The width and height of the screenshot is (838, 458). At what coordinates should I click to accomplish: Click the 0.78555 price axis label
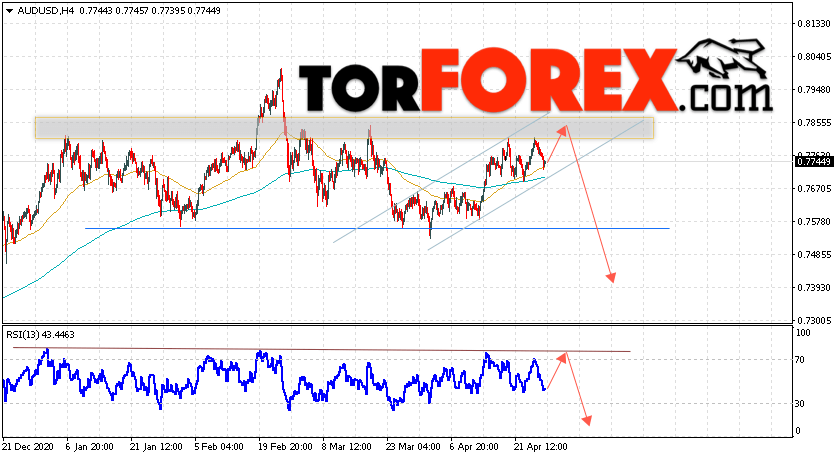[x=814, y=123]
